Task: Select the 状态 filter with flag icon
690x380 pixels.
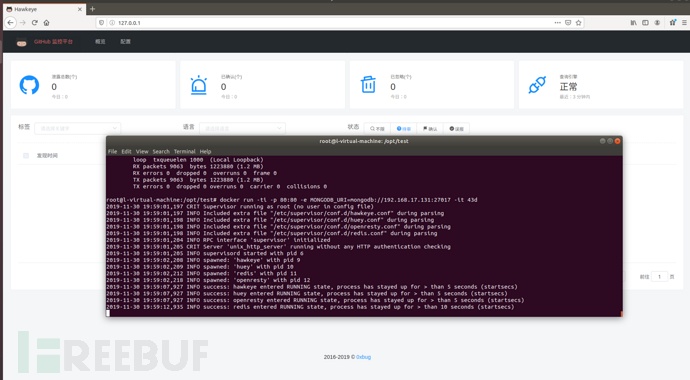Action: [430, 128]
